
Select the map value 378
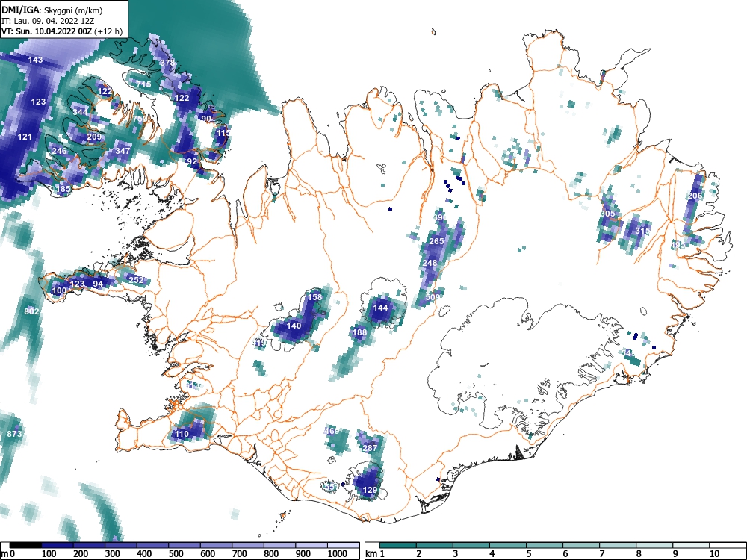point(167,63)
